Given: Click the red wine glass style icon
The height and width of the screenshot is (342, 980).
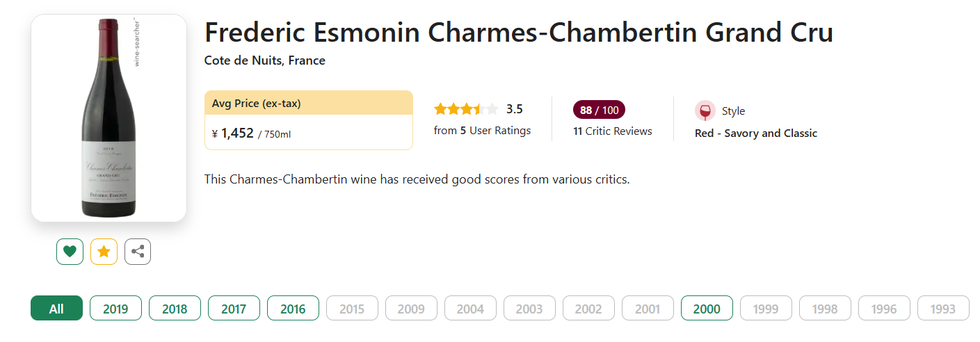Looking at the screenshot, I should pyautogui.click(x=705, y=111).
